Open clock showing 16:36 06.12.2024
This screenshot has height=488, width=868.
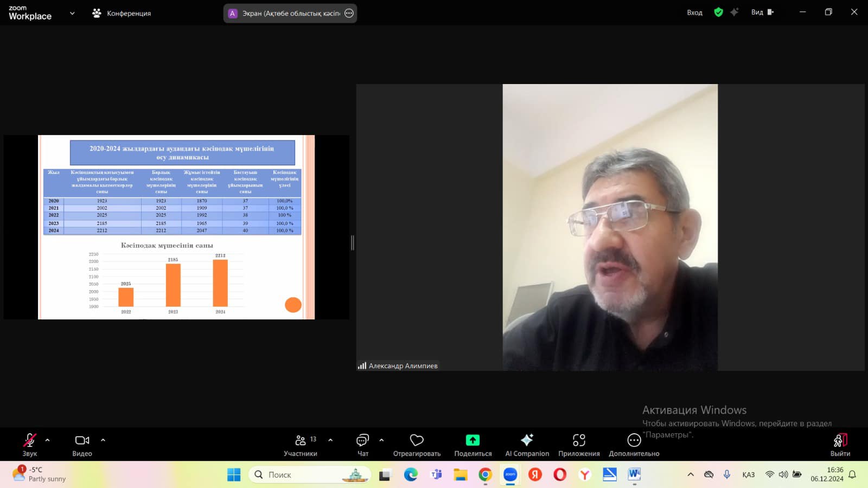pos(827,474)
